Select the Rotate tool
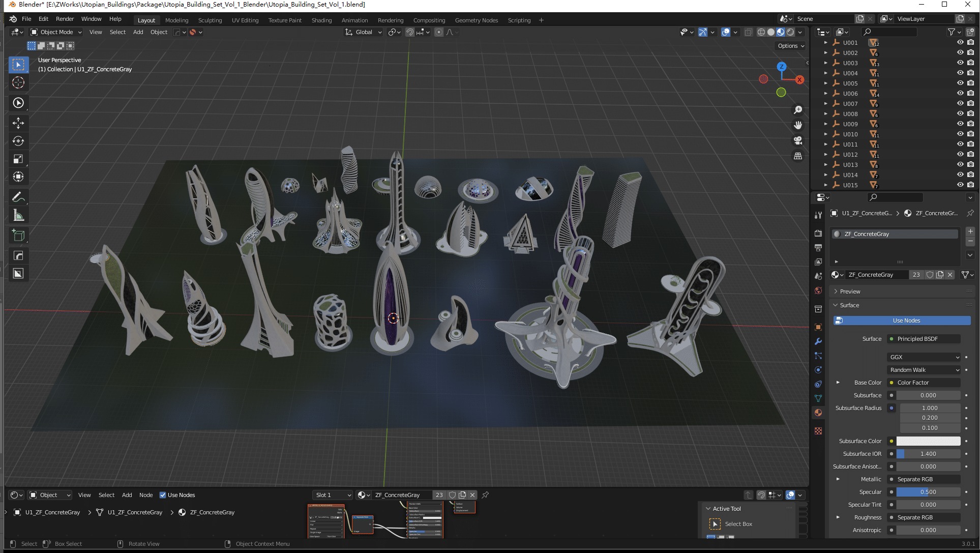980x553 pixels. [x=18, y=141]
